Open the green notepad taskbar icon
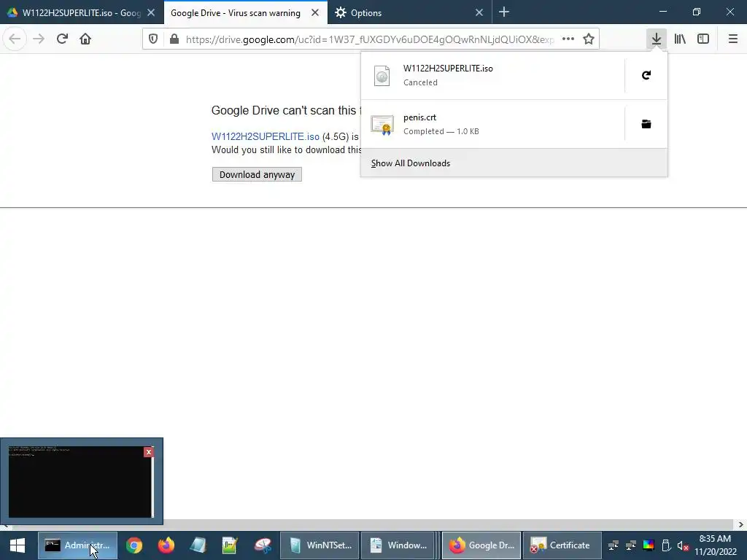This screenshot has width=747, height=560. point(230,545)
